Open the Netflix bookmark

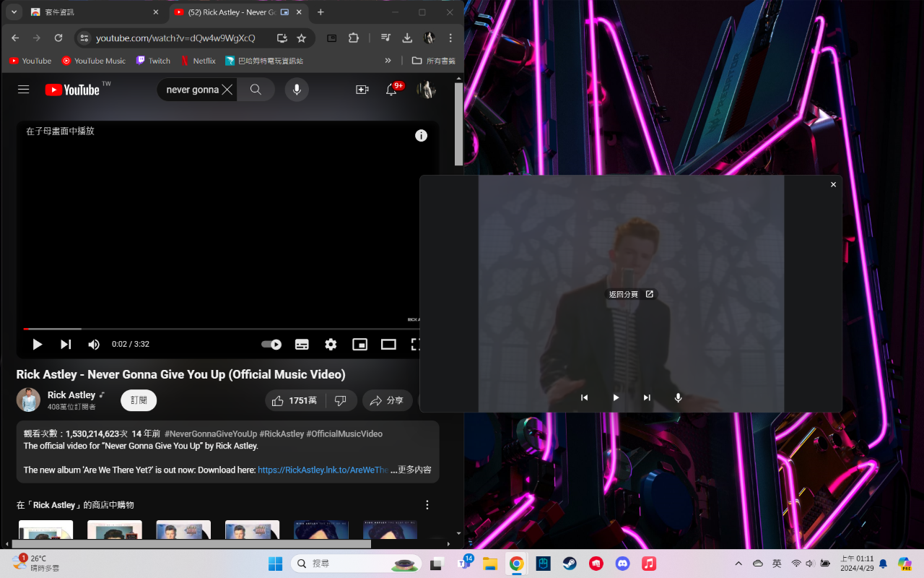point(199,61)
